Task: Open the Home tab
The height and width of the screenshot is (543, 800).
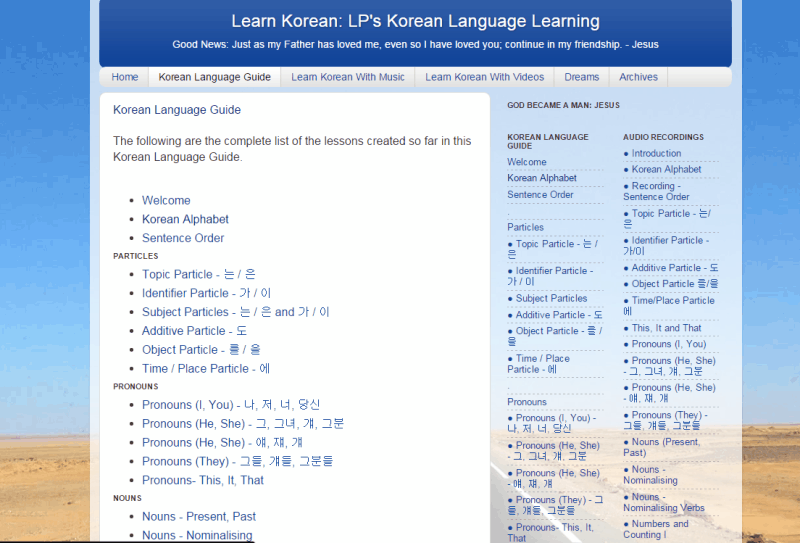Action: coord(124,77)
